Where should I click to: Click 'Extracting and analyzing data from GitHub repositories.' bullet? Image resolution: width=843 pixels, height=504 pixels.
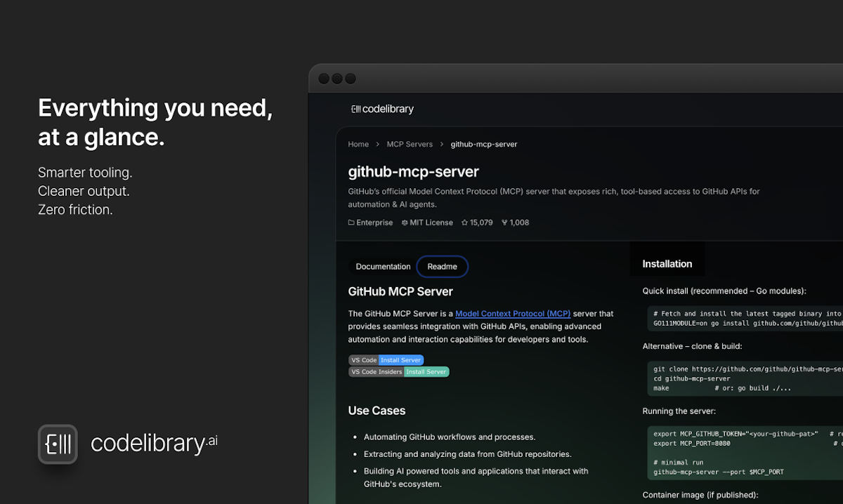pyautogui.click(x=468, y=454)
